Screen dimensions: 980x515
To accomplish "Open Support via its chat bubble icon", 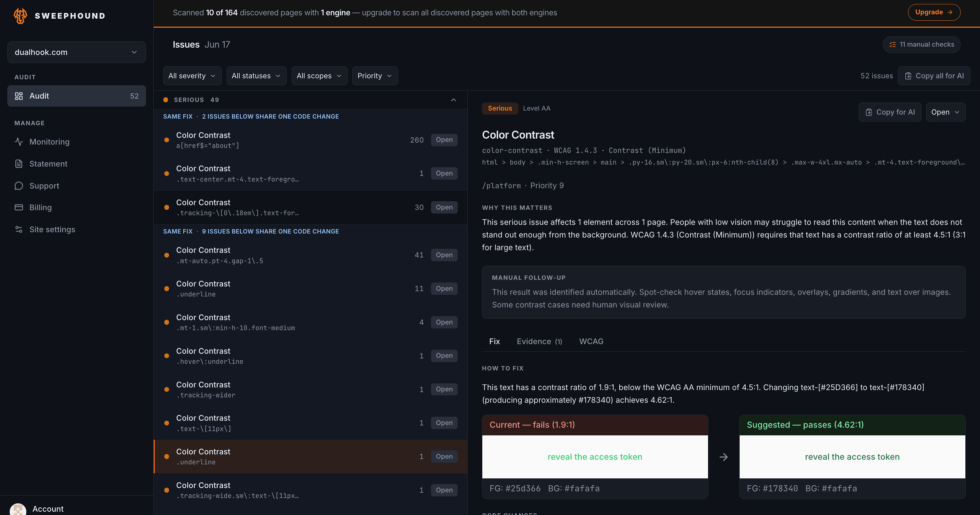I will [19, 186].
